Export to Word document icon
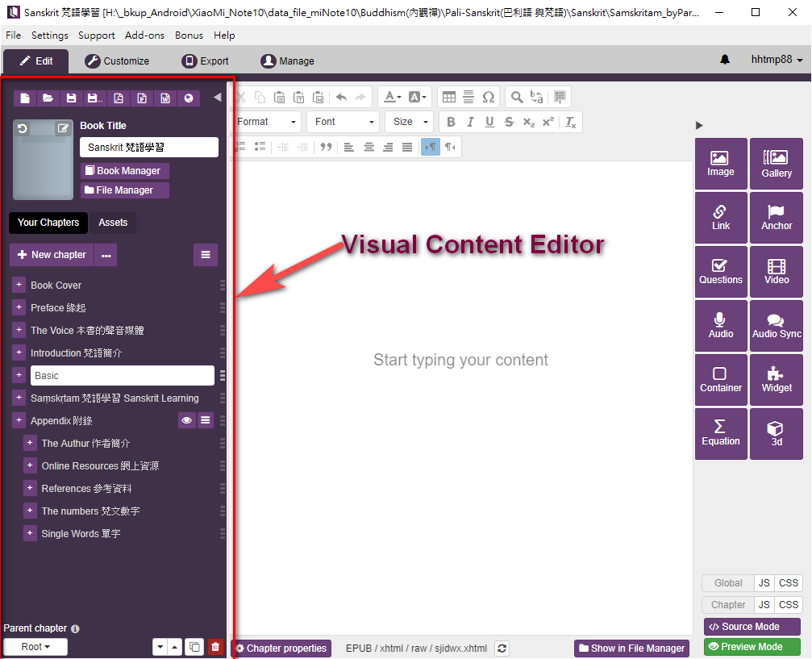 click(x=165, y=98)
